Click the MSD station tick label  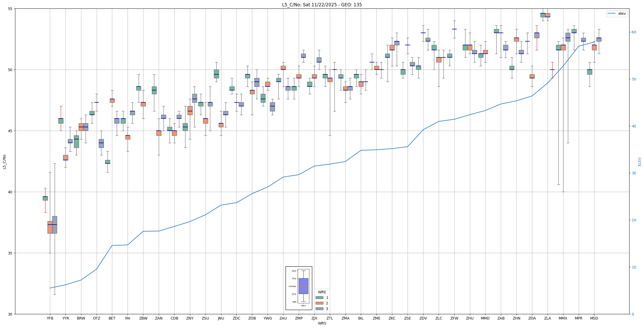click(594, 318)
